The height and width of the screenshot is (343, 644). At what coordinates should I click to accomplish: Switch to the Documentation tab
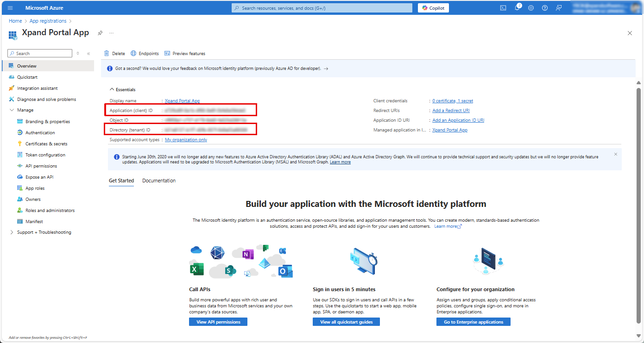(159, 181)
